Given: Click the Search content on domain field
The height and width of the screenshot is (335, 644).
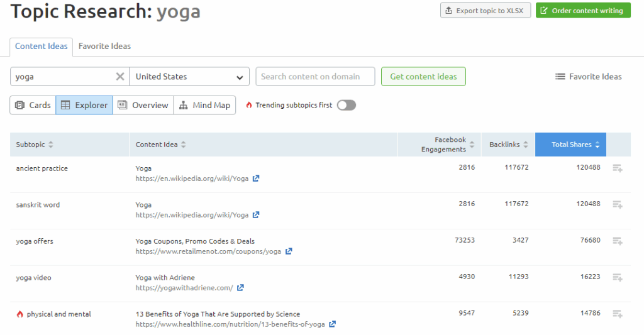Looking at the screenshot, I should coord(315,77).
